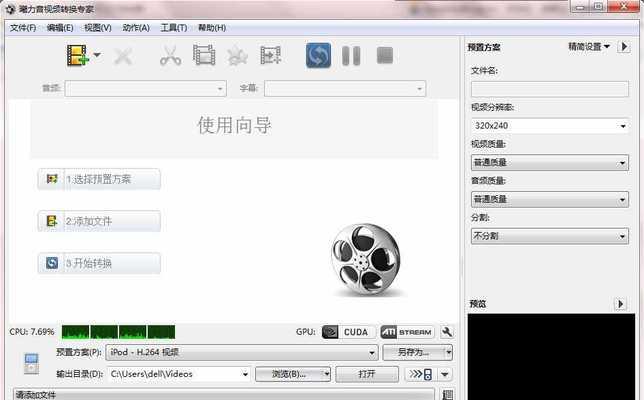This screenshot has width=644, height=400.
Task: Stop conversion with the stop button
Action: (385, 55)
